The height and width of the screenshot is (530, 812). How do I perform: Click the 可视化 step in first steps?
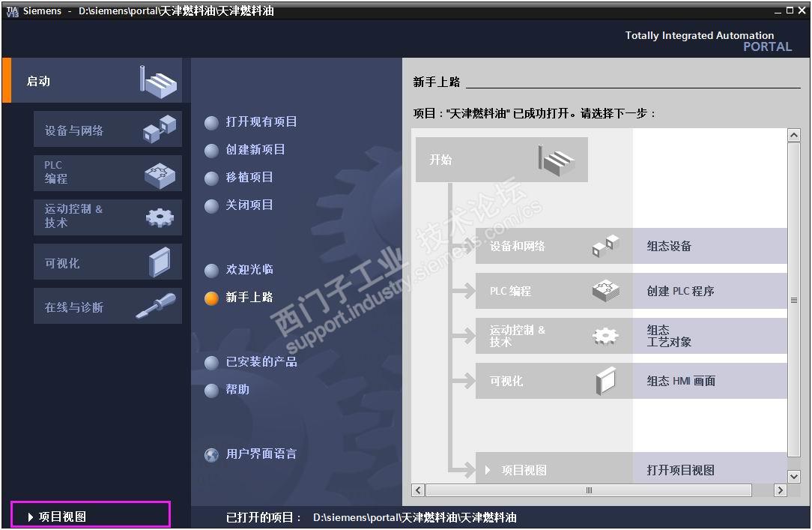tap(554, 381)
